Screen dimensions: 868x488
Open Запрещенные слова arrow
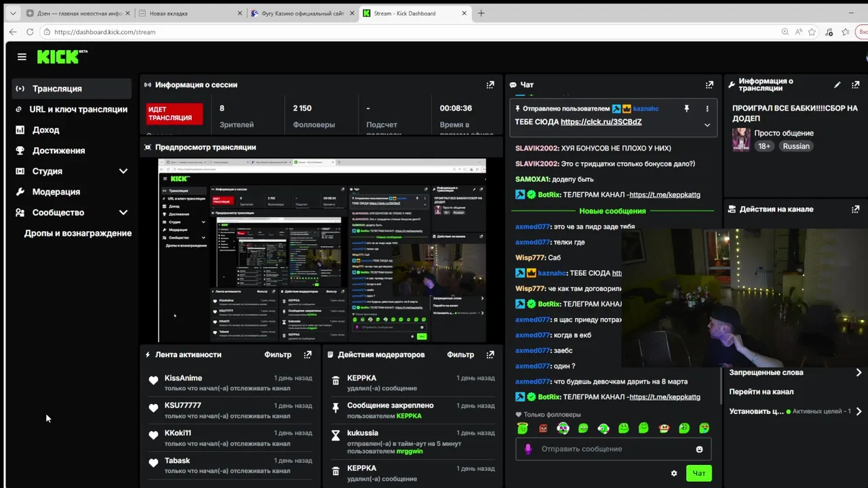[x=859, y=373]
